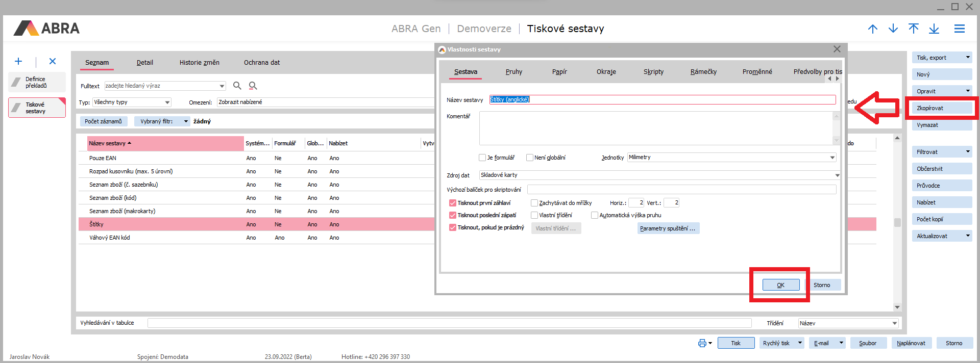The height and width of the screenshot is (363, 980).
Task: Switch to the Pruhy tab
Action: coord(513,72)
